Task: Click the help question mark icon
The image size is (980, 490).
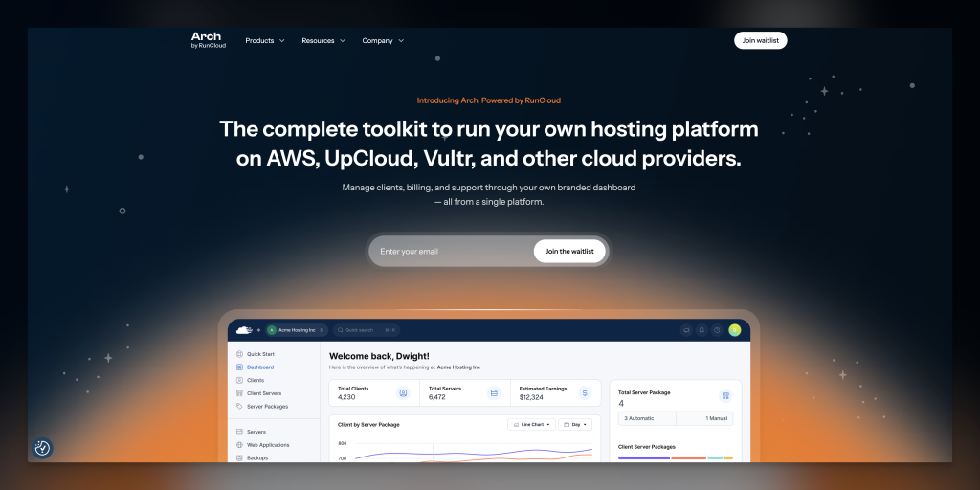Action: click(717, 330)
